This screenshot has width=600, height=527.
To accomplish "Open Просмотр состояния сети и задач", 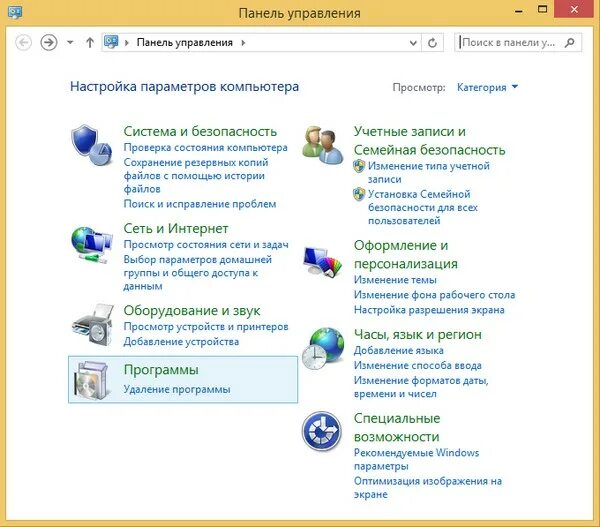I will click(206, 245).
